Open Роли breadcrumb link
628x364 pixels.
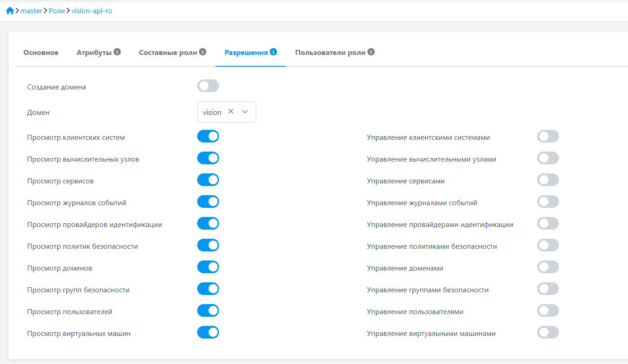(x=57, y=10)
